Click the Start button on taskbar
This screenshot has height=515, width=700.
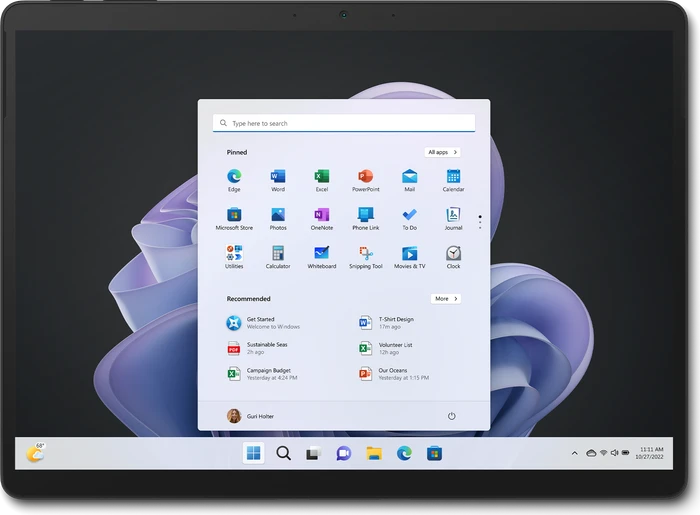point(253,453)
